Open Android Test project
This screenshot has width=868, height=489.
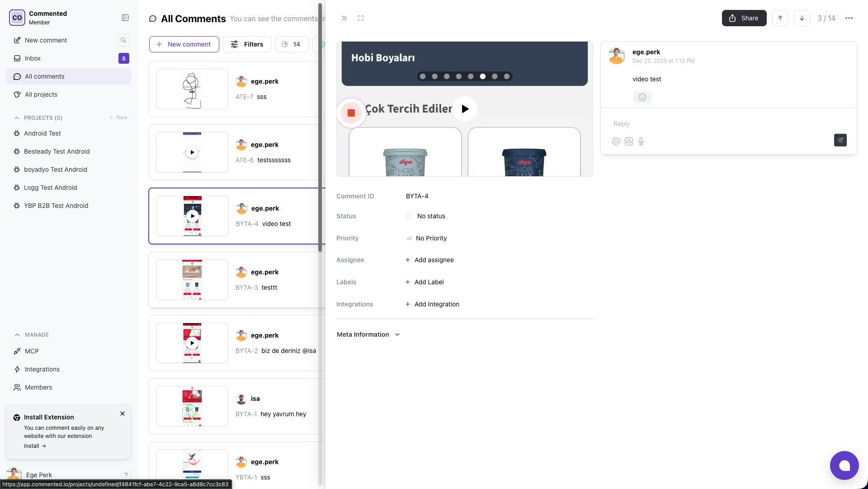[68, 133]
